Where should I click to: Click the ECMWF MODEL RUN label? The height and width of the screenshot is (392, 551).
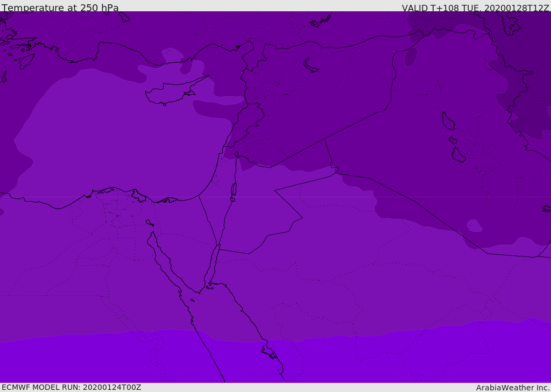pyautogui.click(x=72, y=387)
